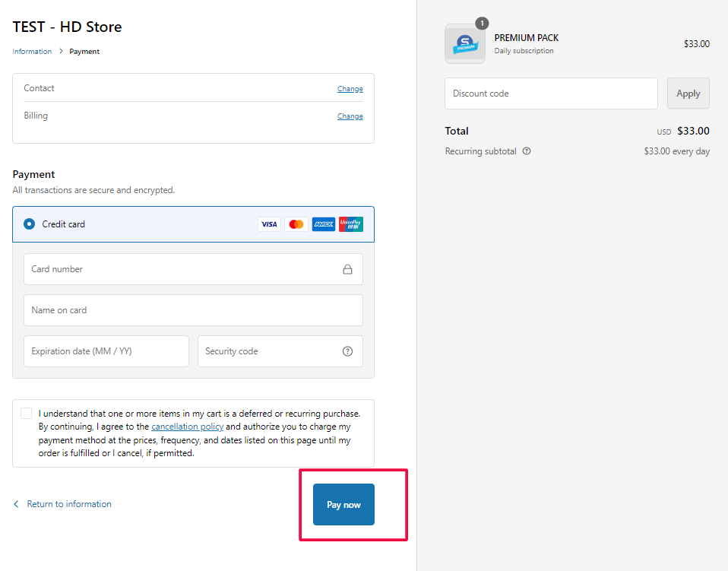Click the Name on card field

(193, 310)
